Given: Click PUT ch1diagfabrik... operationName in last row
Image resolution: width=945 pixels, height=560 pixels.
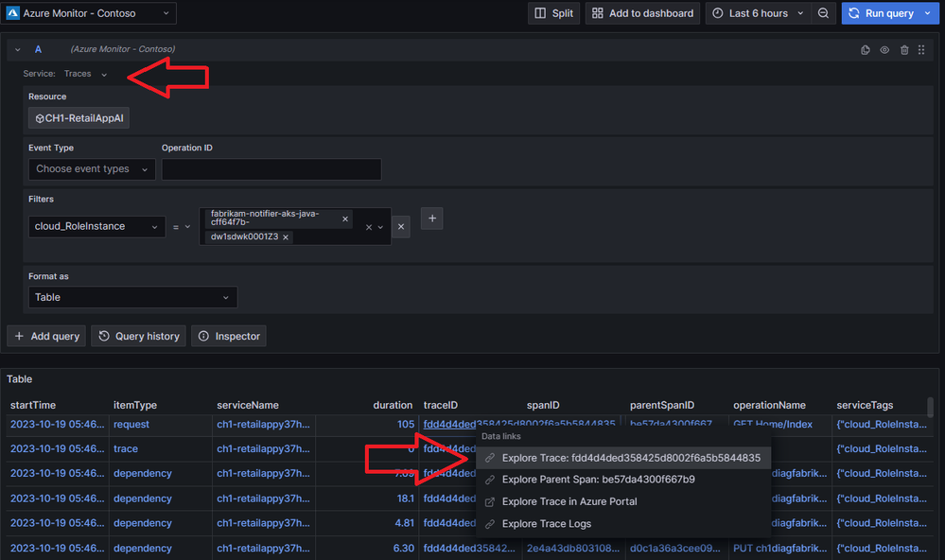Looking at the screenshot, I should tap(779, 548).
